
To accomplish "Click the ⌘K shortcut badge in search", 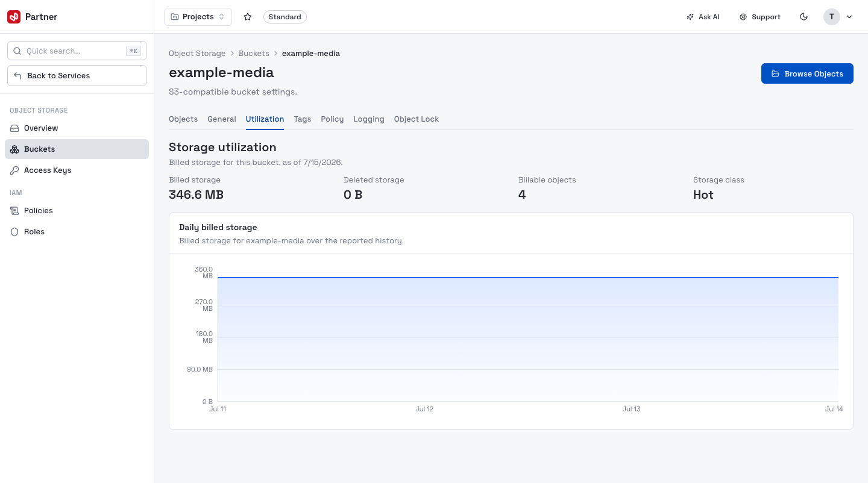I will pyautogui.click(x=133, y=51).
